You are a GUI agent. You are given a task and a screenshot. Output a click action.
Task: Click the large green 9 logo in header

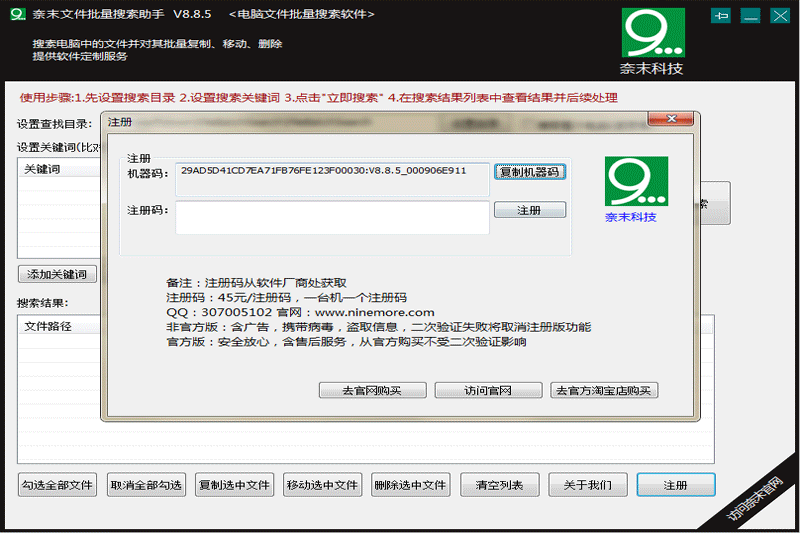(653, 33)
